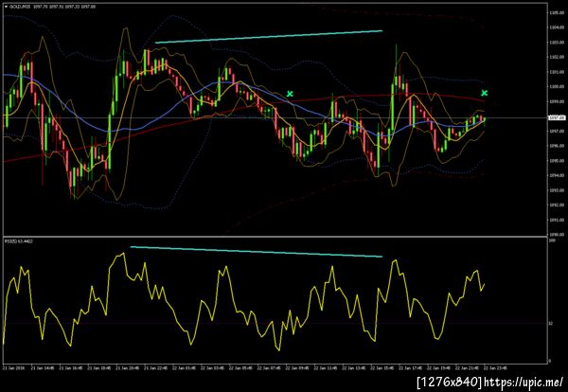This screenshot has height=392, width=568.
Task: Click the 22 Jan 23:45 time label
Action: click(x=494, y=367)
